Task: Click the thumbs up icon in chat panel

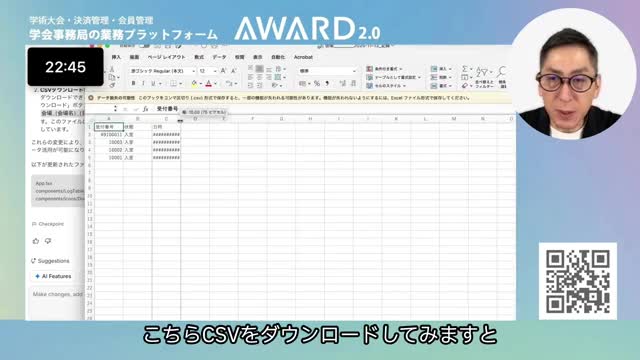Action: (36, 241)
